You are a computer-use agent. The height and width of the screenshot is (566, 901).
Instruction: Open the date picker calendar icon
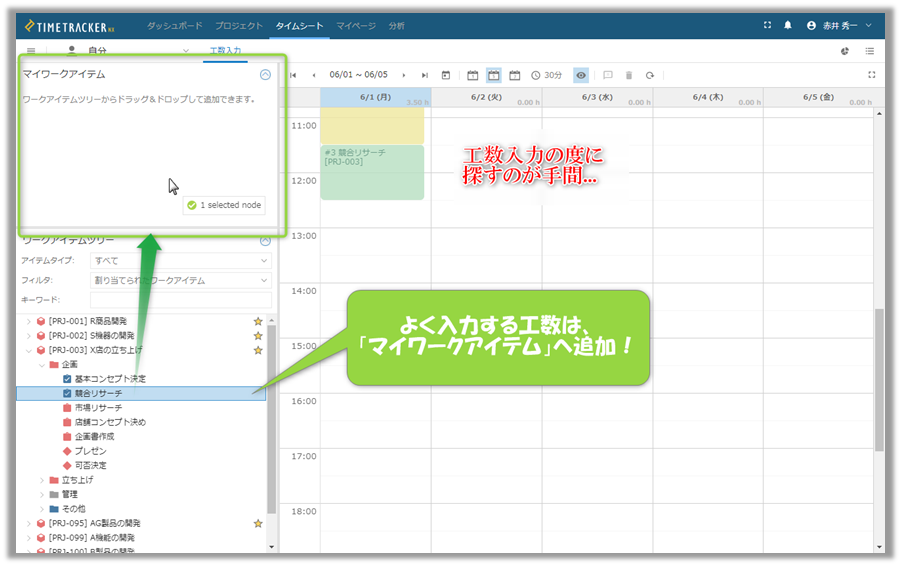446,75
